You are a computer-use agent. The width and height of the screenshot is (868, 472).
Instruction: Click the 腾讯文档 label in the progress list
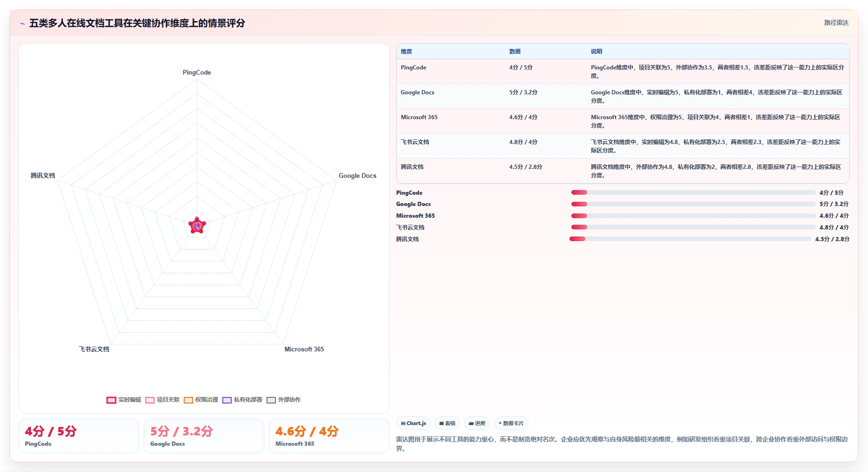[x=407, y=239]
